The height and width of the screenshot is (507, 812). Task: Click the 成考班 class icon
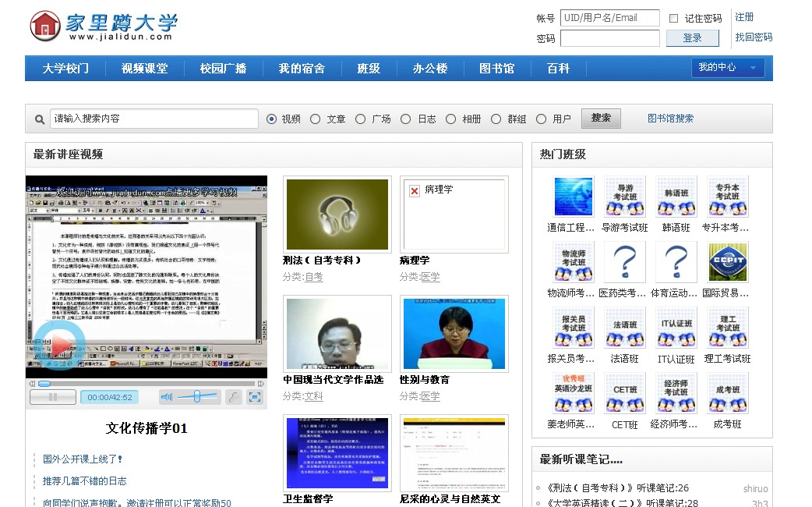pyautogui.click(x=727, y=392)
